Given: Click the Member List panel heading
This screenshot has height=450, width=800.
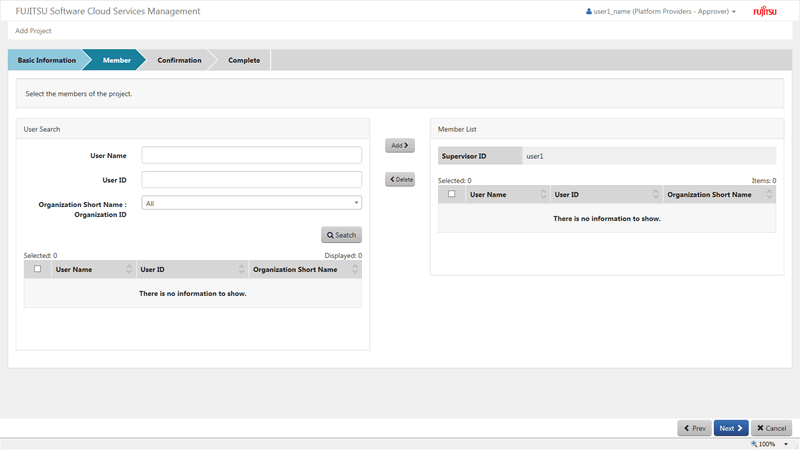Looking at the screenshot, I should tap(457, 129).
